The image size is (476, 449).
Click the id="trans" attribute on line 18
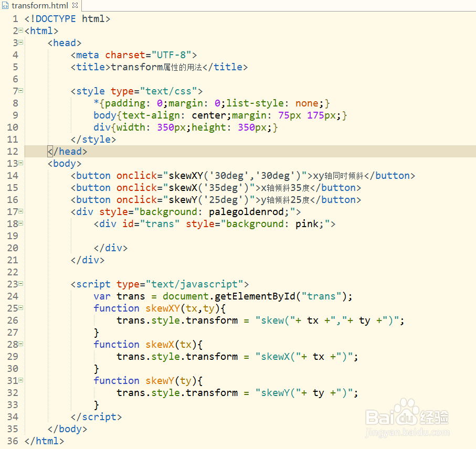tap(151, 224)
